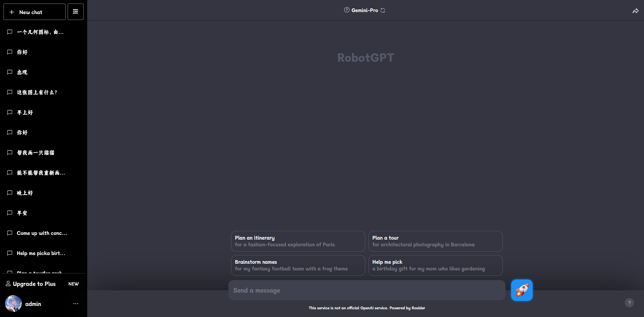Image resolution: width=644 pixels, height=317 pixels.
Task: Click chat bubble icon beside '一个几何图标'
Action: (10, 32)
